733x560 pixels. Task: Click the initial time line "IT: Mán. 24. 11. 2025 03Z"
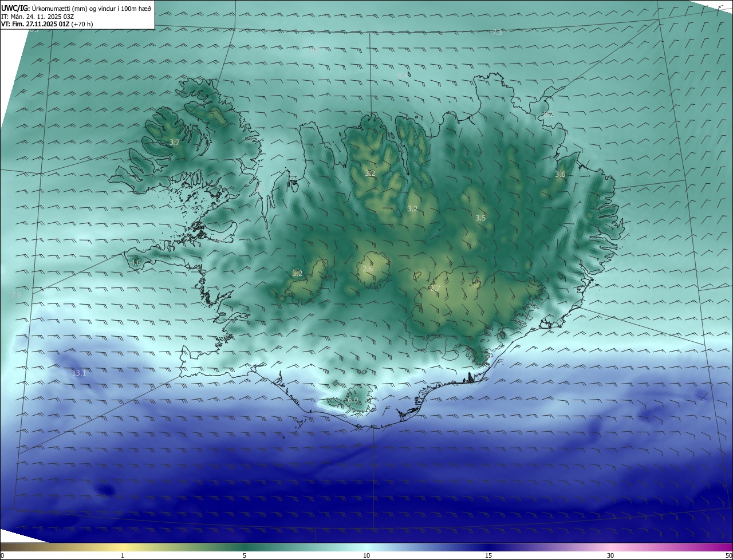point(37,17)
